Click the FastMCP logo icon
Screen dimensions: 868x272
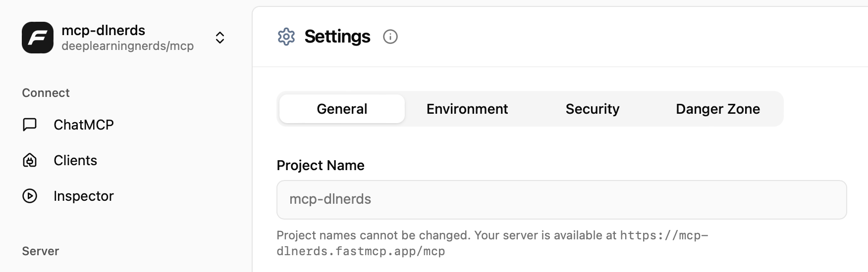tap(38, 38)
